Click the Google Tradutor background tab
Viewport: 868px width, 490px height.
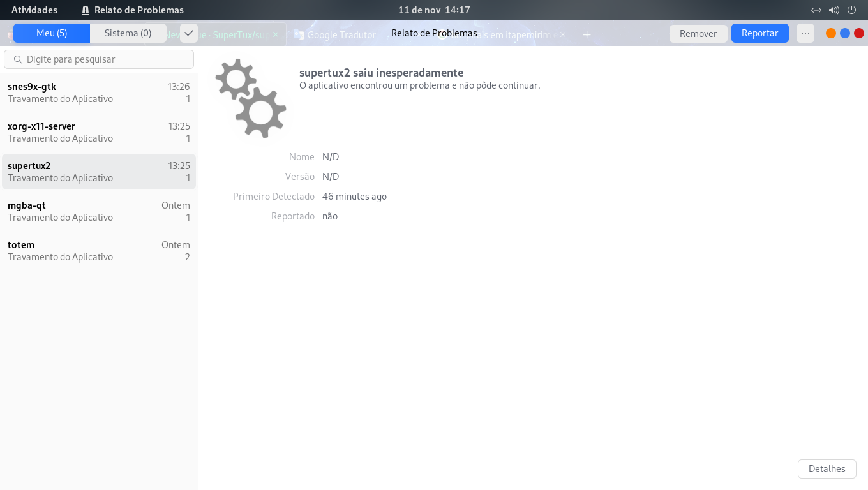point(335,35)
